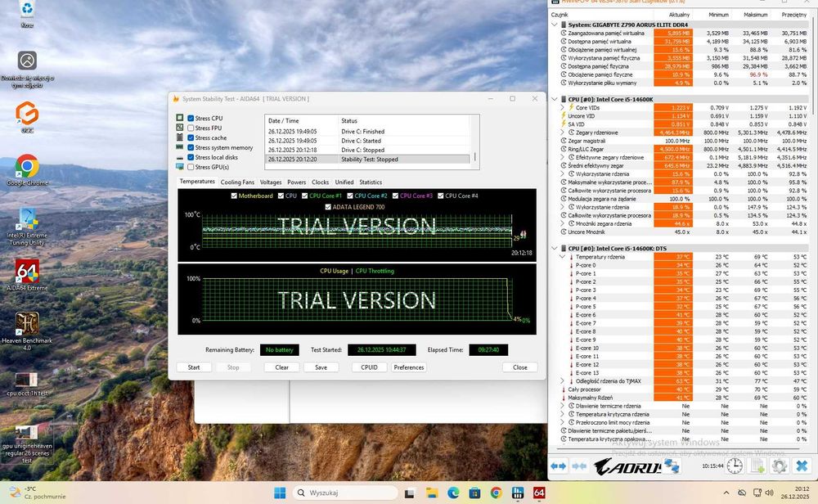The image size is (818, 504).
Task: Click the log file icon with green plus
Action: pos(757,466)
